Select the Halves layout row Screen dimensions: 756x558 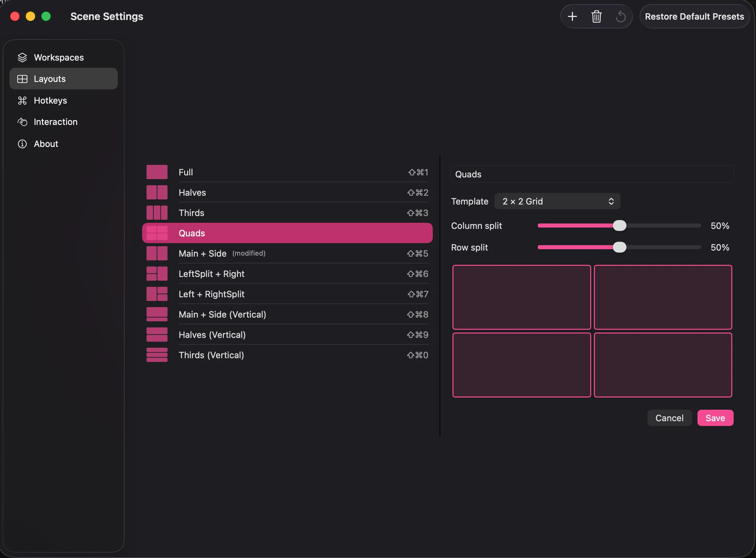click(x=287, y=192)
